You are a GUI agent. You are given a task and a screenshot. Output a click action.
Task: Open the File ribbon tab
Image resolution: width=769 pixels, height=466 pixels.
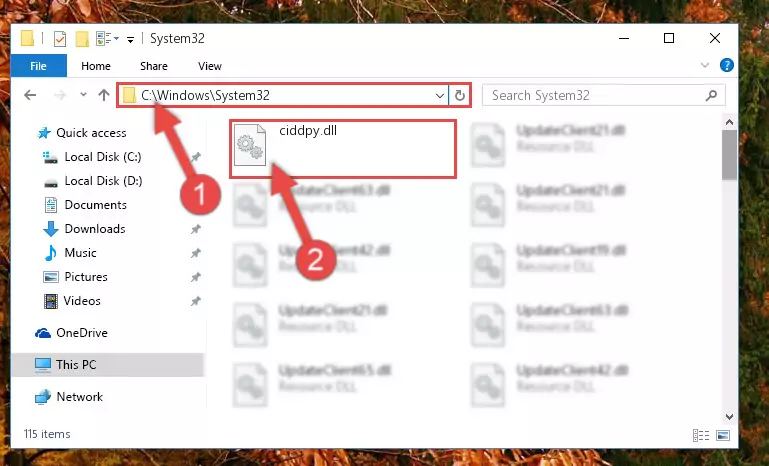pos(39,66)
